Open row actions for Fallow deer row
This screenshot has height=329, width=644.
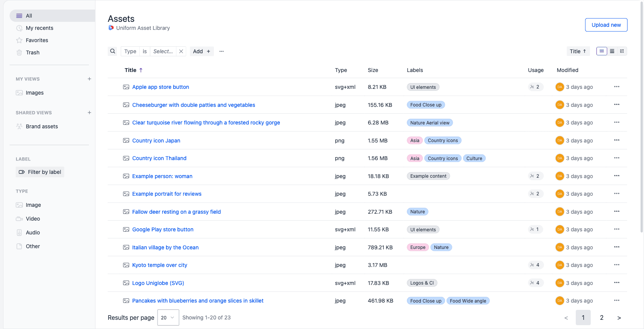[x=616, y=211]
